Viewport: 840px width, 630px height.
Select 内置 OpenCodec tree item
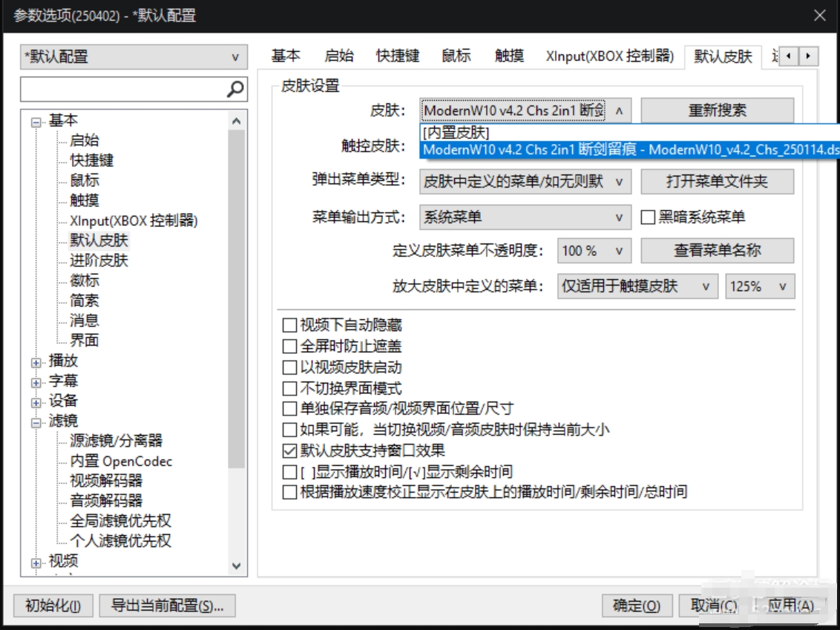(x=121, y=462)
